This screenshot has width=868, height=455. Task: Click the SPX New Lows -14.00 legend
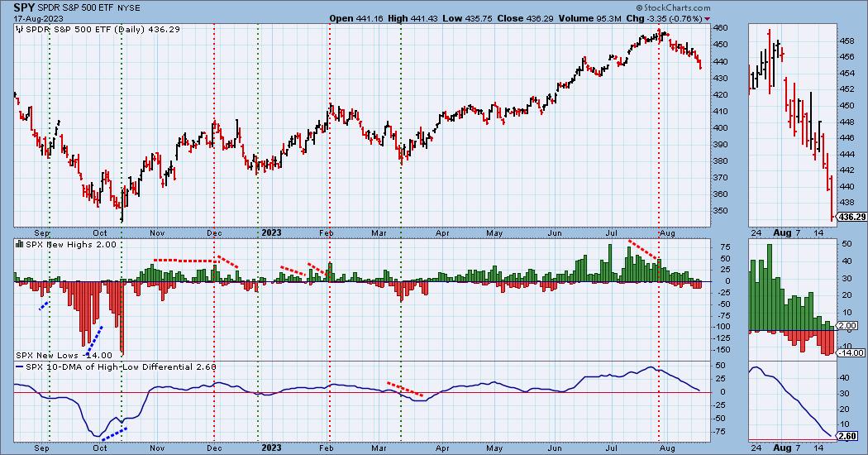[x=64, y=355]
